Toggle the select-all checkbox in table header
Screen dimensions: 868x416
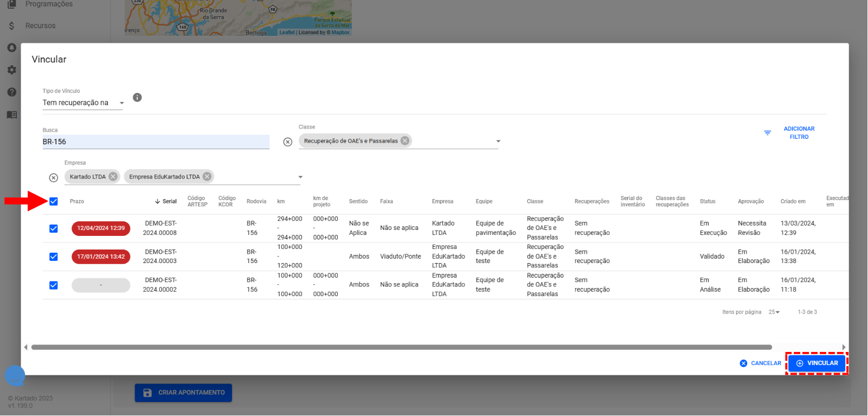point(54,202)
